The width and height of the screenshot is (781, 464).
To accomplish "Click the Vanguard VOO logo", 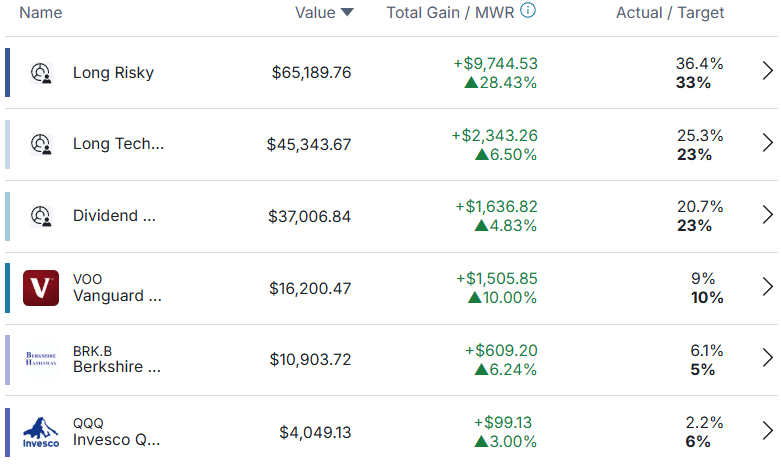I will pyautogui.click(x=41, y=288).
